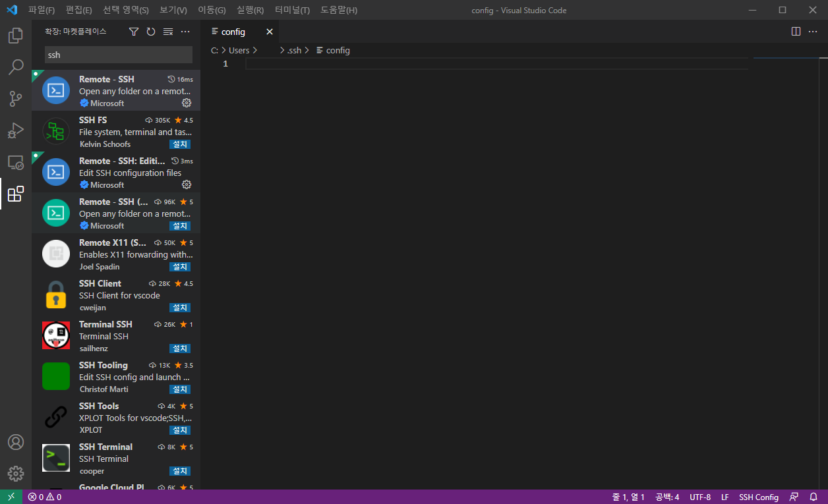The height and width of the screenshot is (504, 828).
Task: Install Remote - SSH preview extension by Microsoft
Action: (x=180, y=226)
